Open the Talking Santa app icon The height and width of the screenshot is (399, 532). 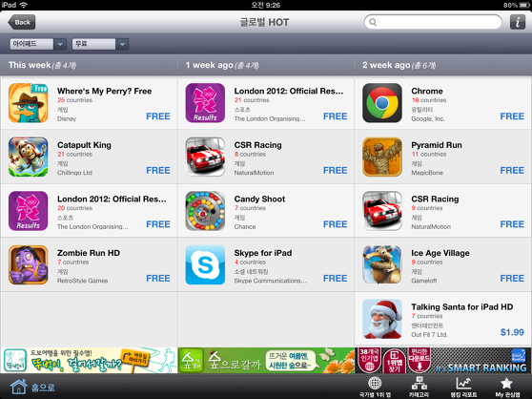382,319
